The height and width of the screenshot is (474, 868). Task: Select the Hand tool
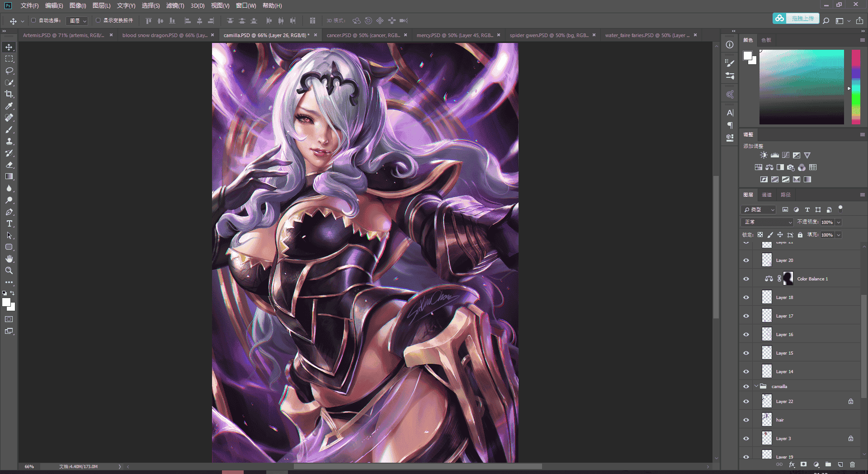9,259
